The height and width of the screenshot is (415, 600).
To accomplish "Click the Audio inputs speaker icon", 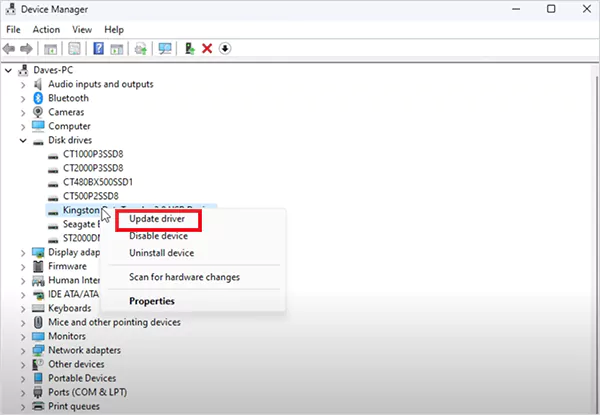I will point(38,84).
